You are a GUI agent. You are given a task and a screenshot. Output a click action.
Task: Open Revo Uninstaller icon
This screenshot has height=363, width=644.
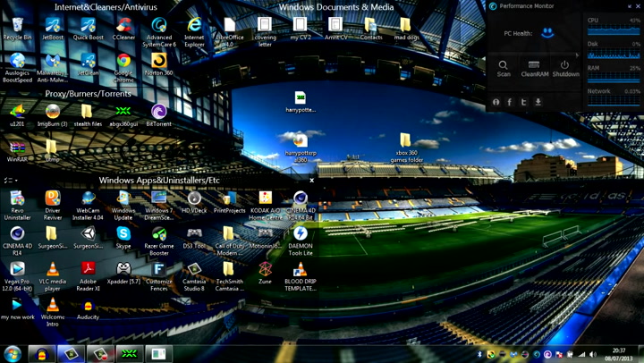click(x=17, y=199)
